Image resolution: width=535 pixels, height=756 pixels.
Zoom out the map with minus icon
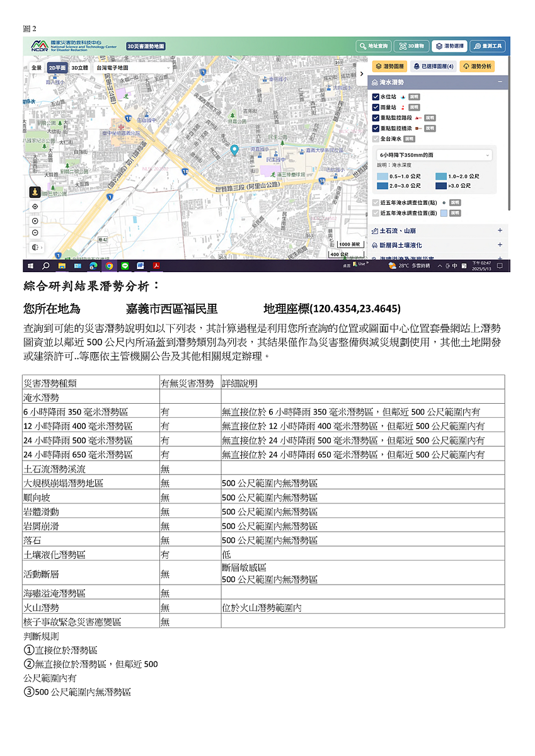pyautogui.click(x=35, y=232)
